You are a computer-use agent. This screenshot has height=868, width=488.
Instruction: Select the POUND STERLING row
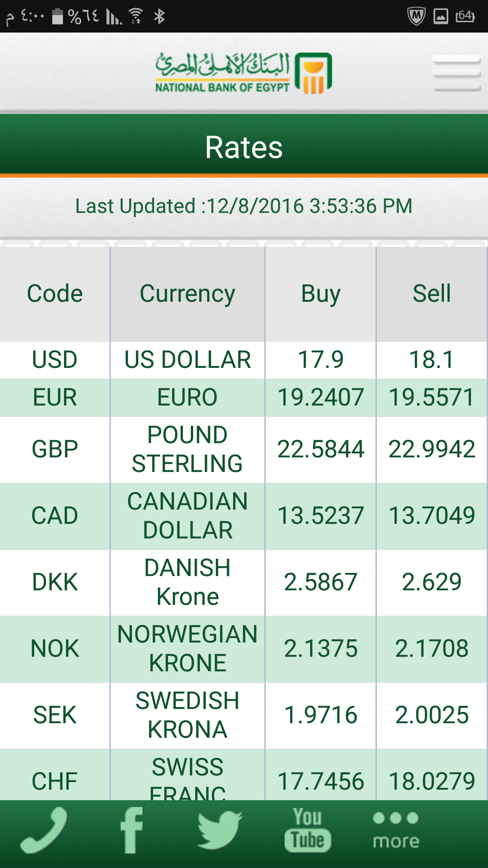tap(244, 450)
